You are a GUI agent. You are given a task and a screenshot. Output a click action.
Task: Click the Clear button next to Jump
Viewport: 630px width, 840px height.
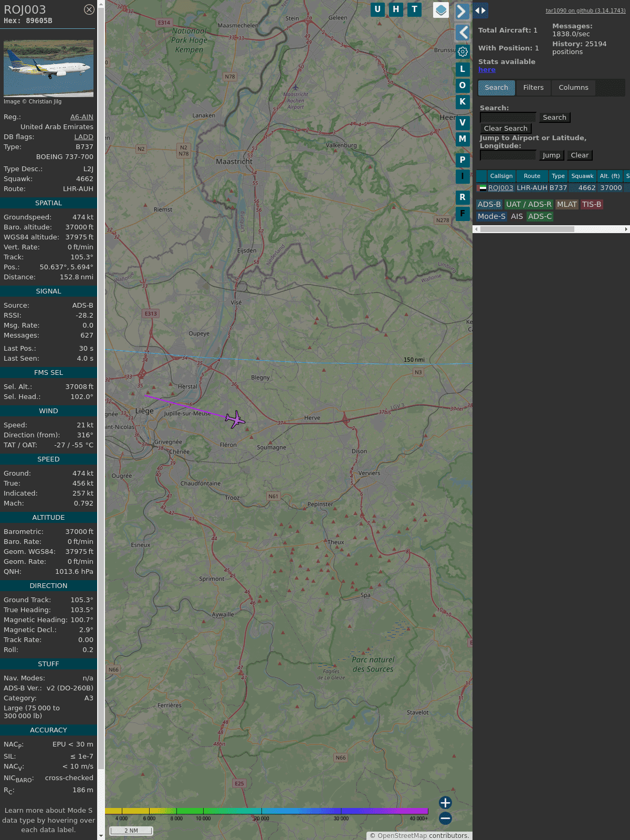[580, 155]
